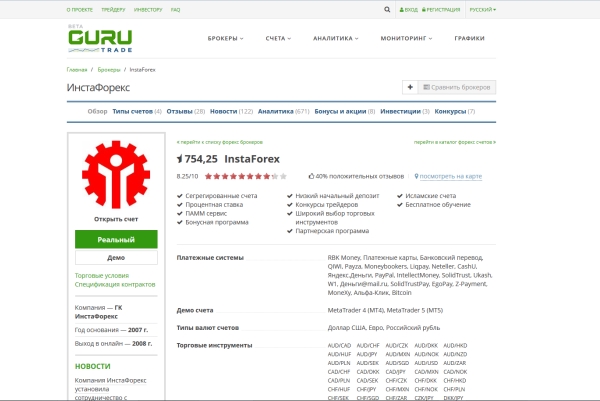Open the Регистрация link

tap(441, 10)
